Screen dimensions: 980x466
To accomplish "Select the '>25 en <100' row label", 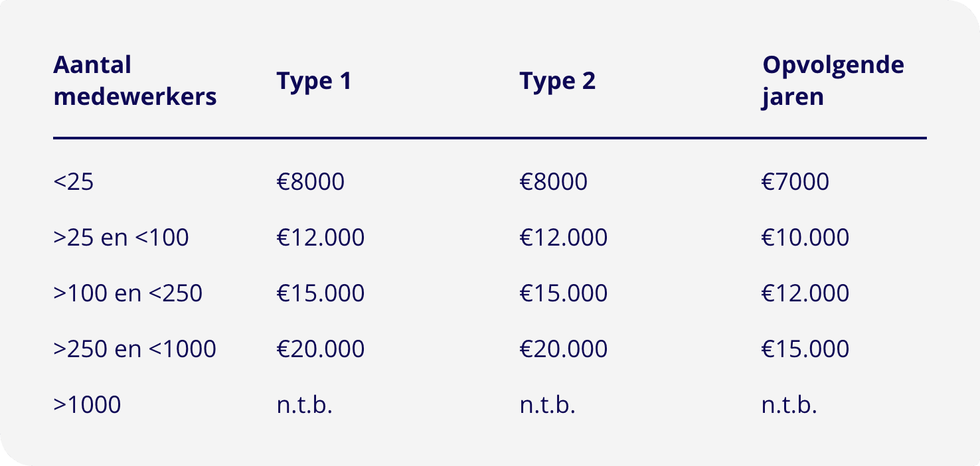I will [121, 238].
